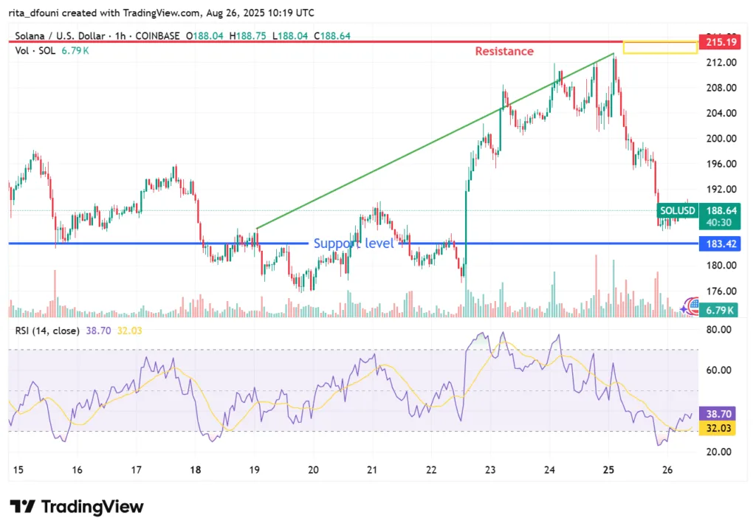Click the 1h interval in the chart legend
This screenshot has height=532, width=756.
120,35
